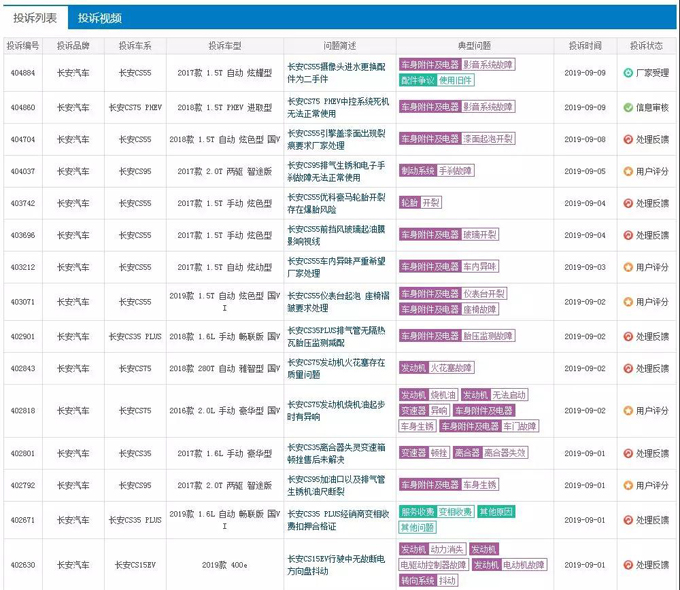Click the 投诉状态 column header
This screenshot has height=590, width=680.
(646, 46)
